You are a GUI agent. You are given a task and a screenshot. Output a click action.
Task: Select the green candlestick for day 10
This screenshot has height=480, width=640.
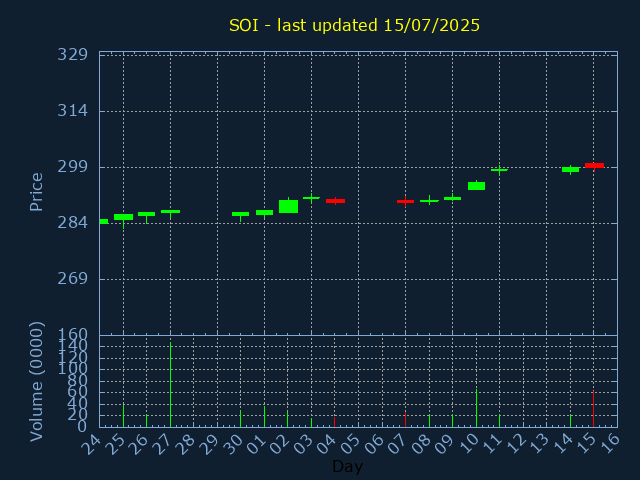[x=476, y=186]
